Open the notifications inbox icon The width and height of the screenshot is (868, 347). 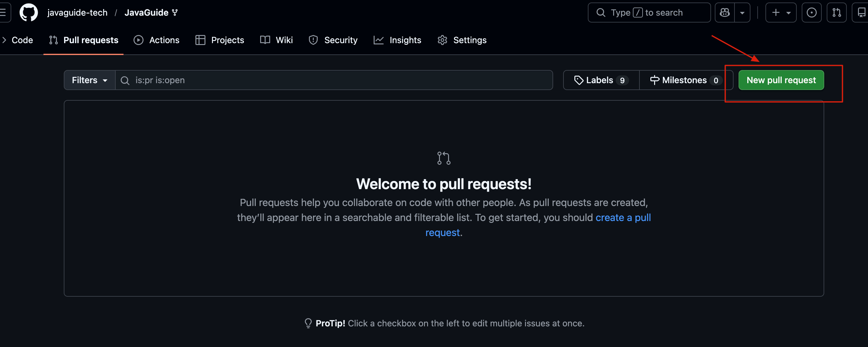tap(861, 13)
